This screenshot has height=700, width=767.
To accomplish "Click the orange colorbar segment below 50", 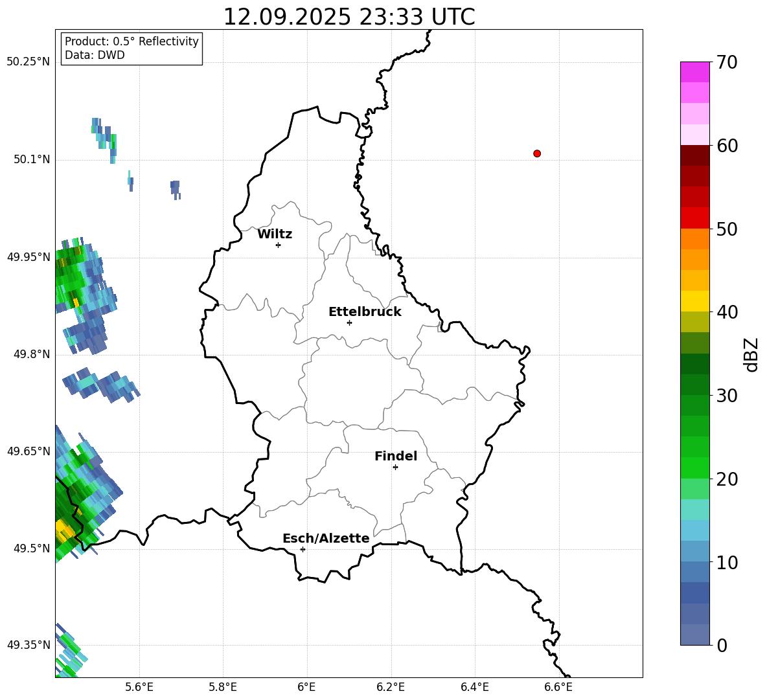I will [x=694, y=238].
